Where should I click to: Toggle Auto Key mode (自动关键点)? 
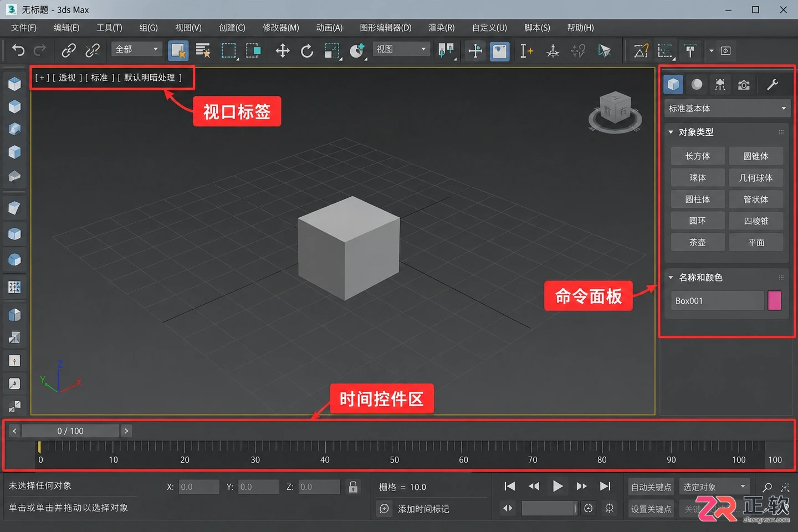[651, 487]
